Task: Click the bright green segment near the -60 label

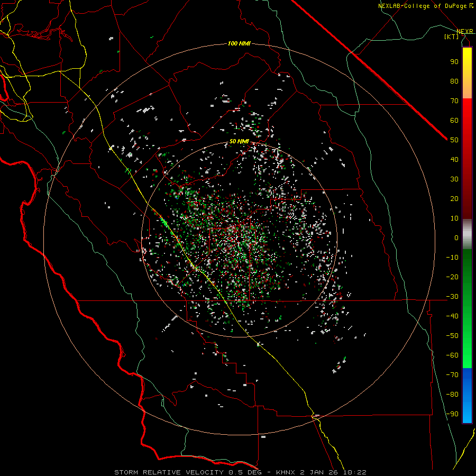Action: point(467,355)
